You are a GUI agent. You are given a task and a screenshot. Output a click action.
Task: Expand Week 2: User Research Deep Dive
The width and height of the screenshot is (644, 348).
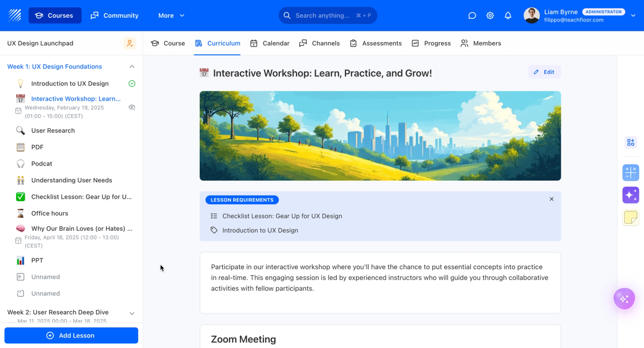pos(132,313)
